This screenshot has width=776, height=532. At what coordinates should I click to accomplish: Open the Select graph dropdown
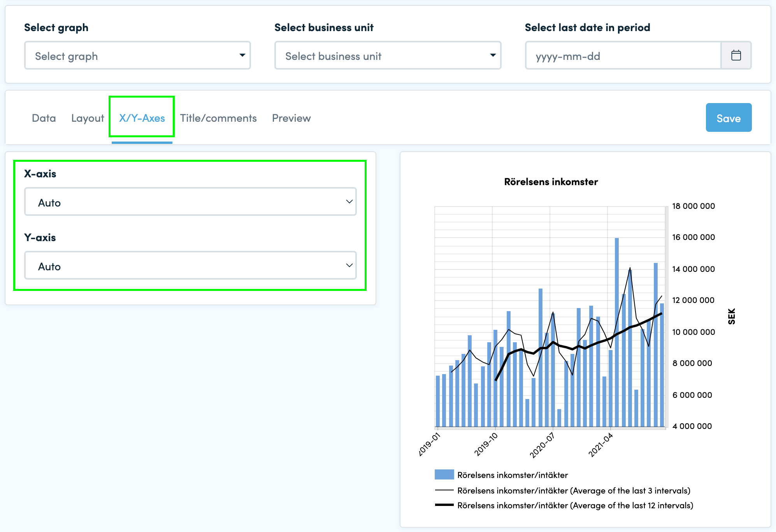coord(137,56)
